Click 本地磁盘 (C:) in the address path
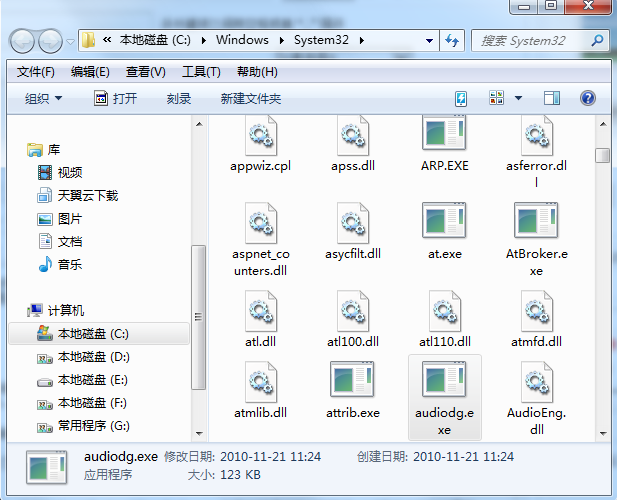The width and height of the screenshot is (617, 500). (155, 40)
